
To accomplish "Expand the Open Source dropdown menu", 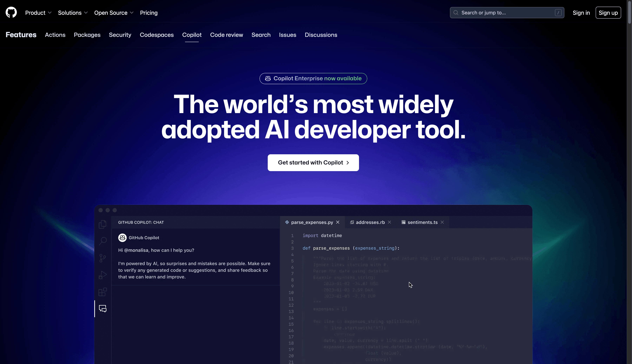I will pos(114,13).
